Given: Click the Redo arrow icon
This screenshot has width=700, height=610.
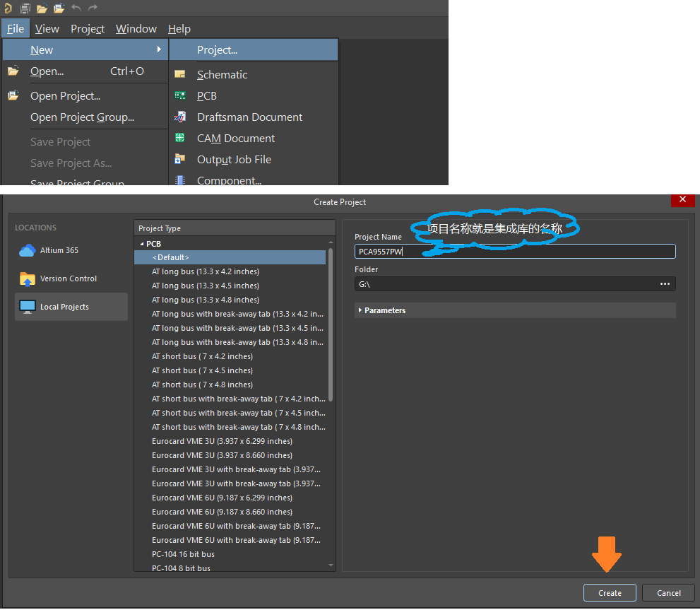Looking at the screenshot, I should [93, 8].
